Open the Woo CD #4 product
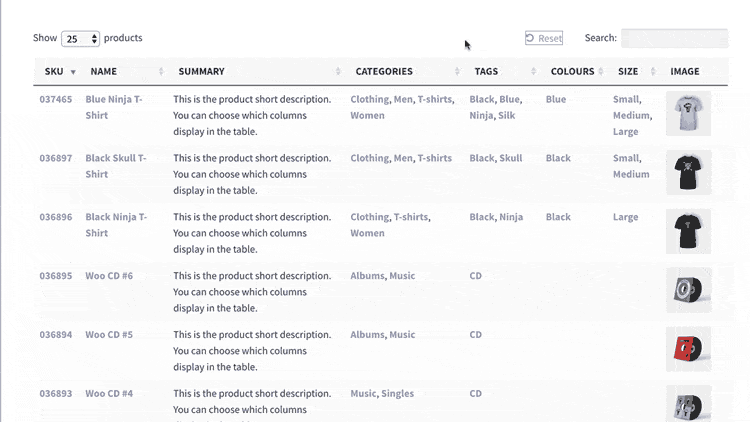 pyautogui.click(x=109, y=393)
